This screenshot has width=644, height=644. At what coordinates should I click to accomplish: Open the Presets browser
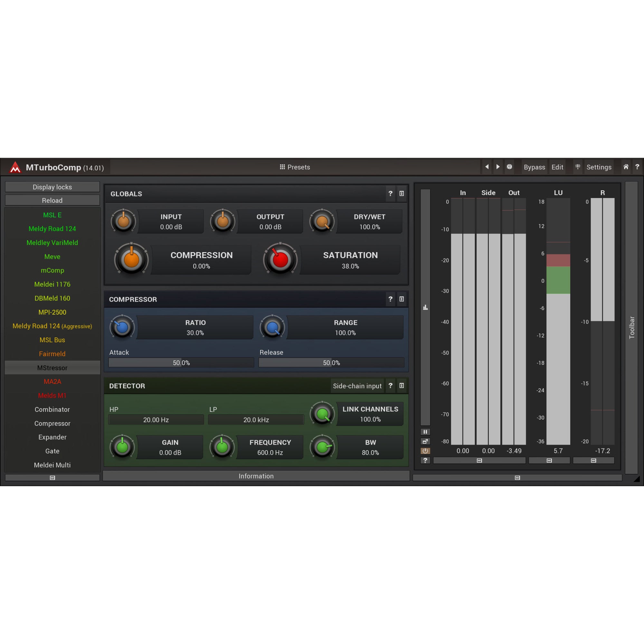(x=295, y=167)
